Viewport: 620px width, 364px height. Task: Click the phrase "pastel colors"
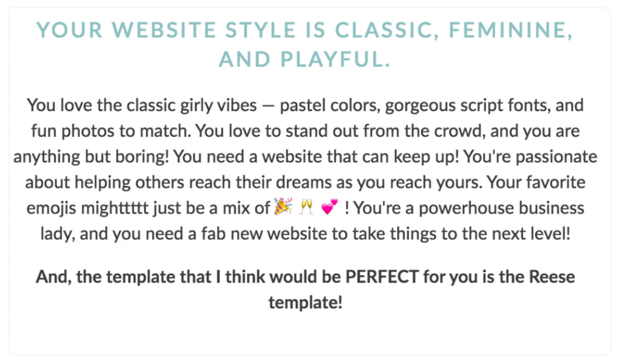(329, 106)
